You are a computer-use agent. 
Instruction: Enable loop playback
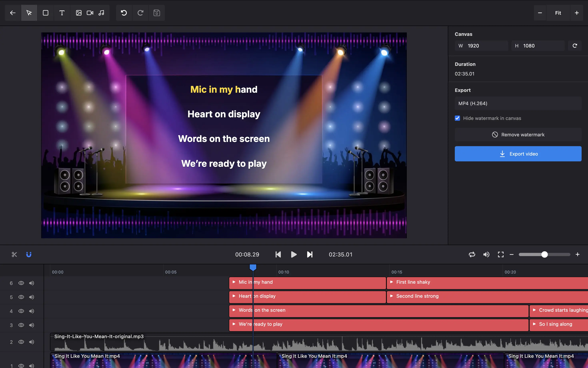(x=472, y=254)
